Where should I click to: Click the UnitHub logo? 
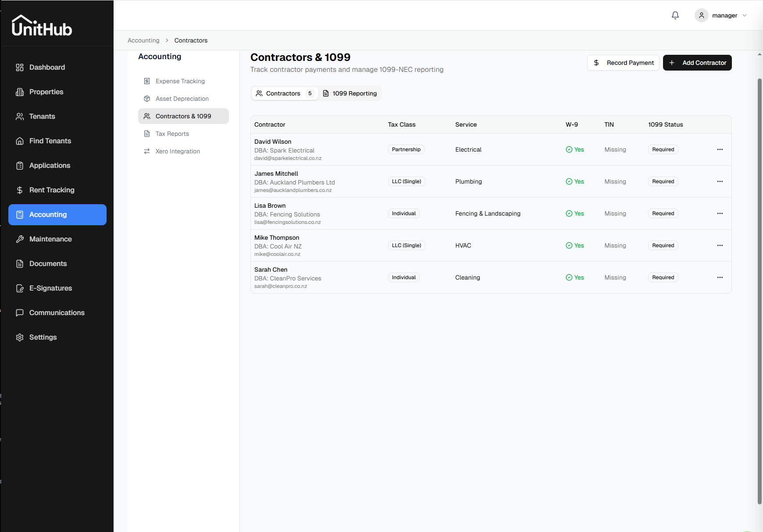tap(42, 25)
